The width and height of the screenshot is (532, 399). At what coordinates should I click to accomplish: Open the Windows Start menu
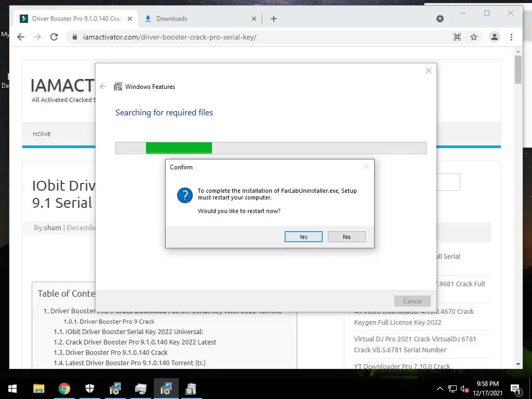pos(12,389)
